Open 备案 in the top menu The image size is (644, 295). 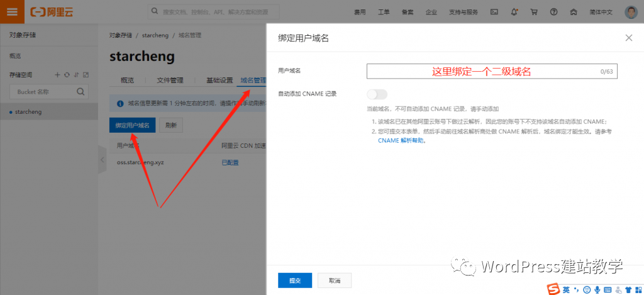pos(408,12)
